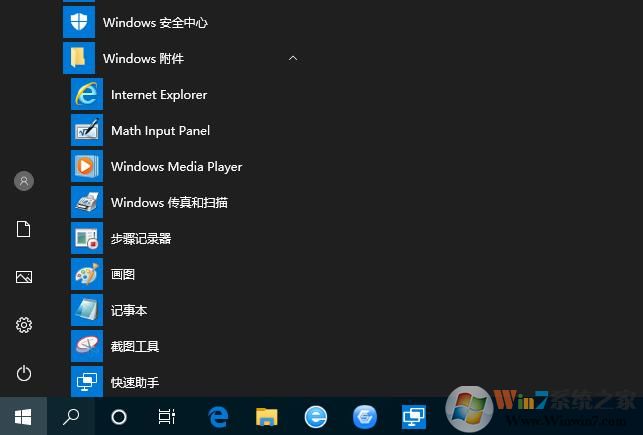643x435 pixels.
Task: Click the "Windows 传真和扫描" text
Action: pos(169,203)
